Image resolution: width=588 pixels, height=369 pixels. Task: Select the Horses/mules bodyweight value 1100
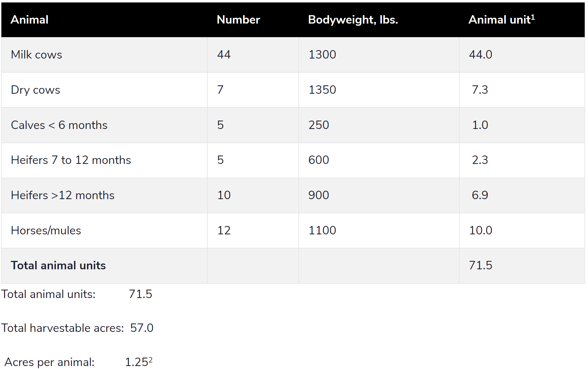tap(322, 231)
